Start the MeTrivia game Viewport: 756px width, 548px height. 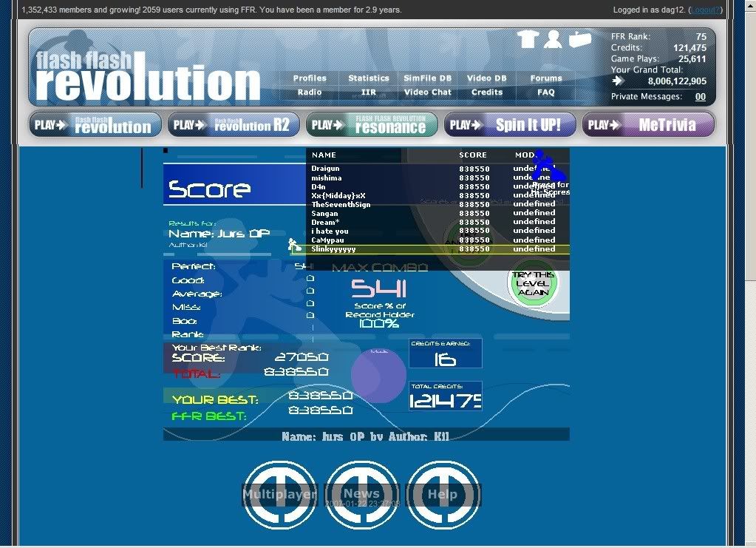(648, 125)
